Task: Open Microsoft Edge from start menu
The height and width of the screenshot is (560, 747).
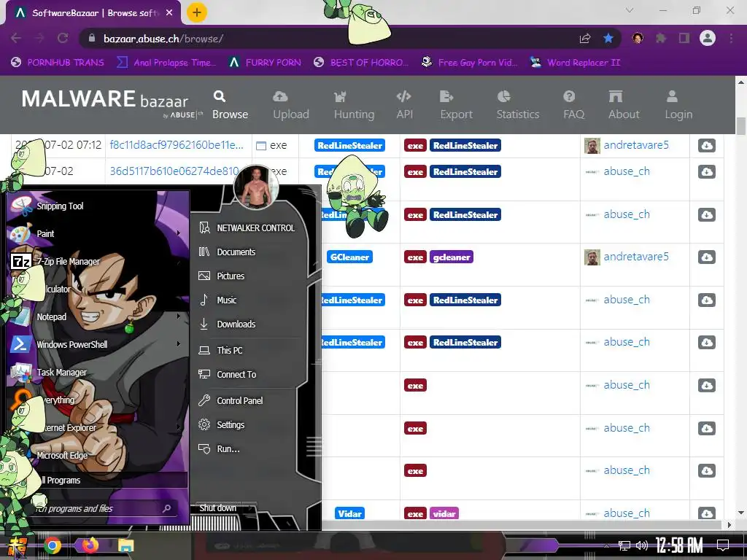Action: click(x=62, y=455)
